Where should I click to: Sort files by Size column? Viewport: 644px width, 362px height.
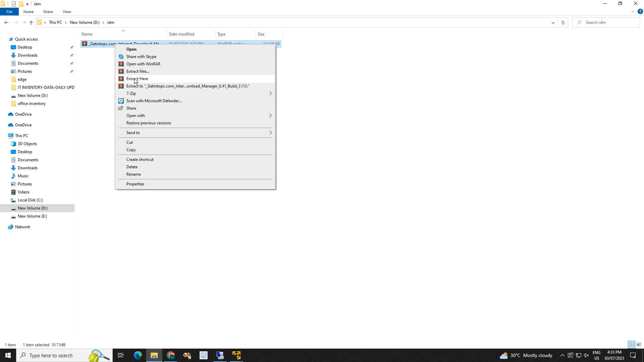coord(269,34)
